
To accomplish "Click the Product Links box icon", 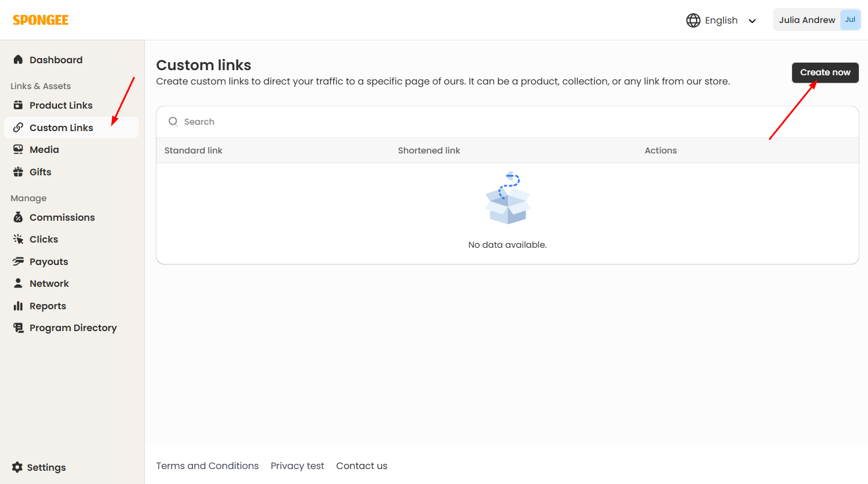I will [18, 105].
